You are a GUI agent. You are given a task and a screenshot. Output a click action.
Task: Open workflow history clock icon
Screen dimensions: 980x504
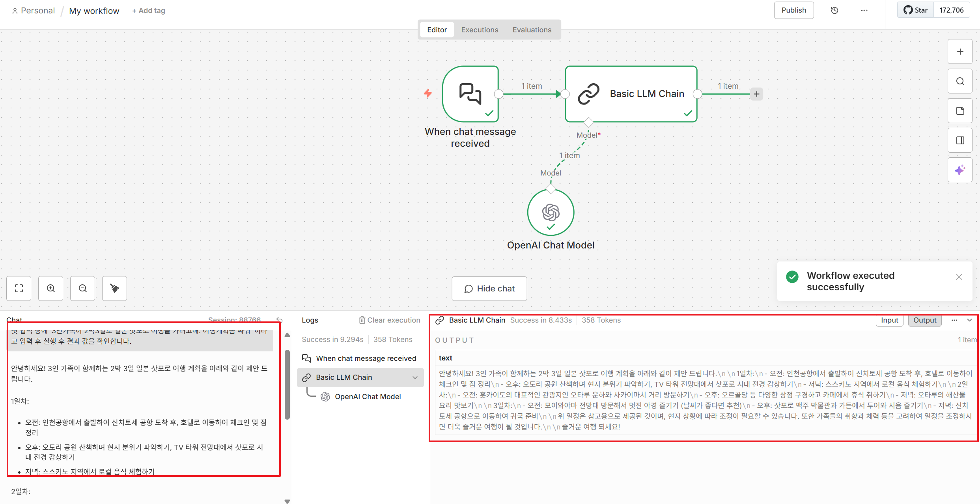pos(834,11)
